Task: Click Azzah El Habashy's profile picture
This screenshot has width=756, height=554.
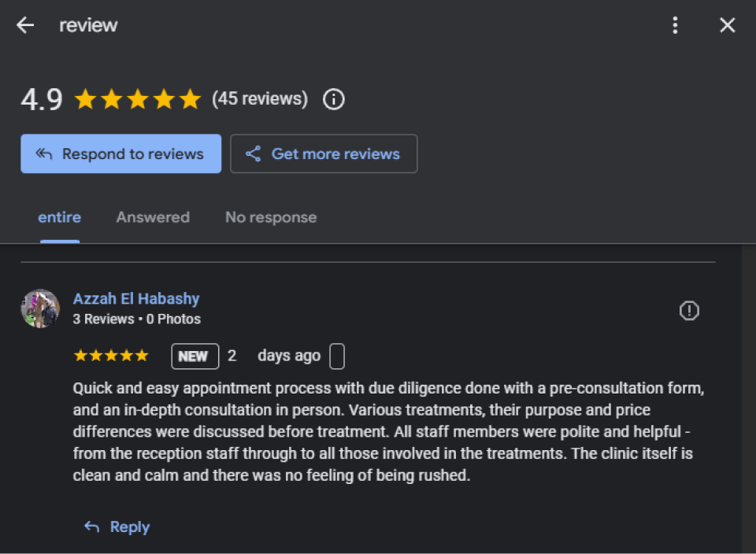Action: (40, 308)
